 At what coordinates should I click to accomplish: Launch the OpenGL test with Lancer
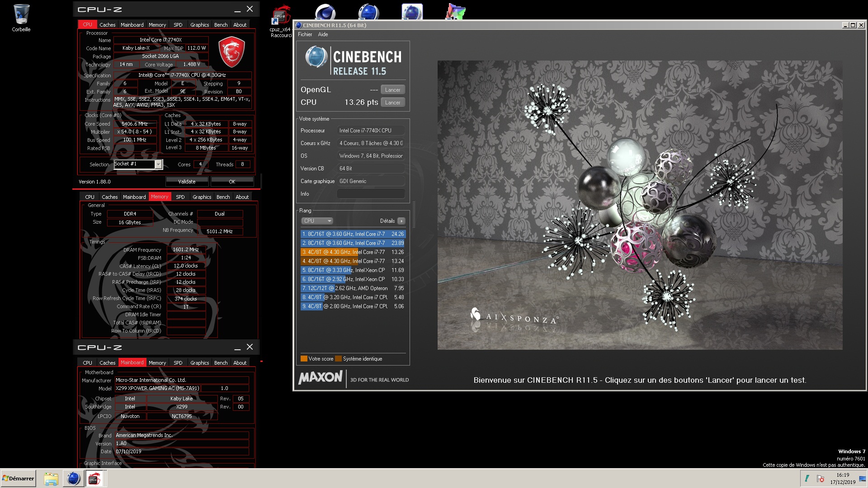pyautogui.click(x=392, y=90)
